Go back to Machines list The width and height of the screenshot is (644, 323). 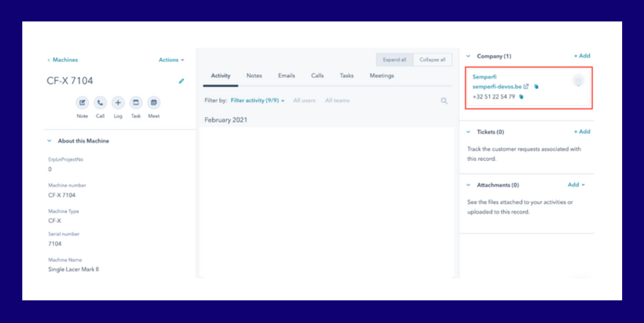coord(63,59)
